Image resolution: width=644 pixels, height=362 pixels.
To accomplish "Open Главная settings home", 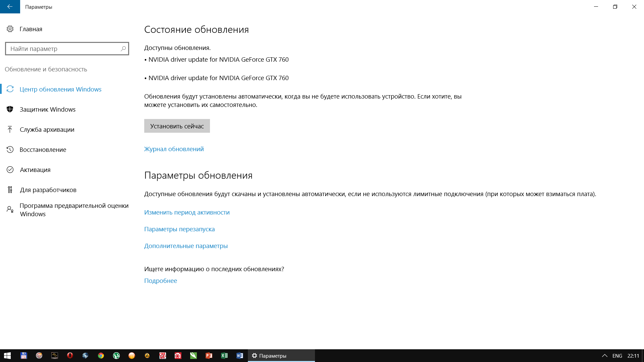I will point(31,29).
